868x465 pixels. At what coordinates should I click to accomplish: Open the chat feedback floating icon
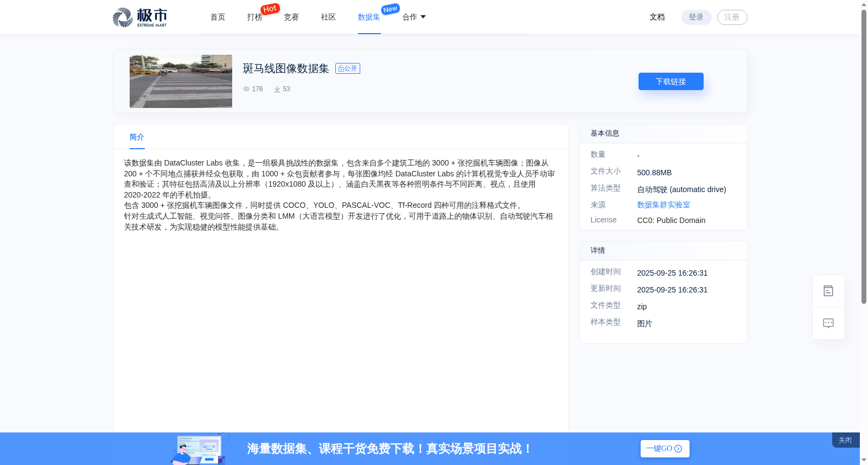tap(828, 323)
